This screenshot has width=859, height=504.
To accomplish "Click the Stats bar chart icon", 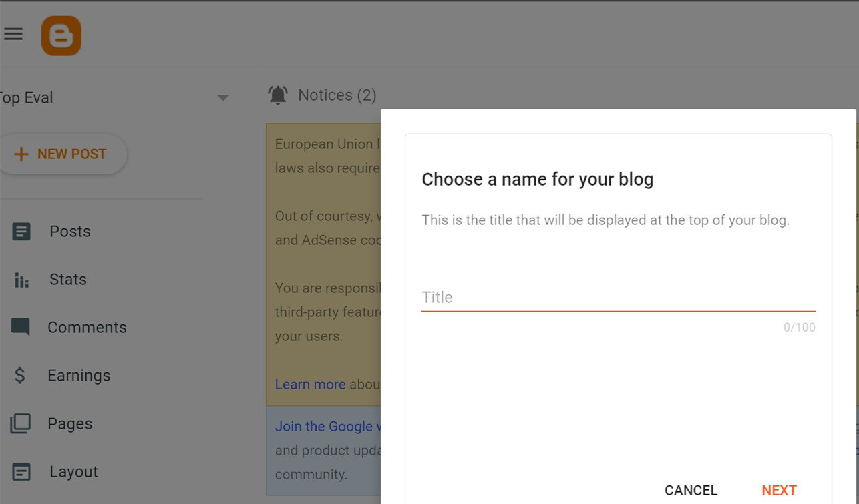I will click(21, 280).
